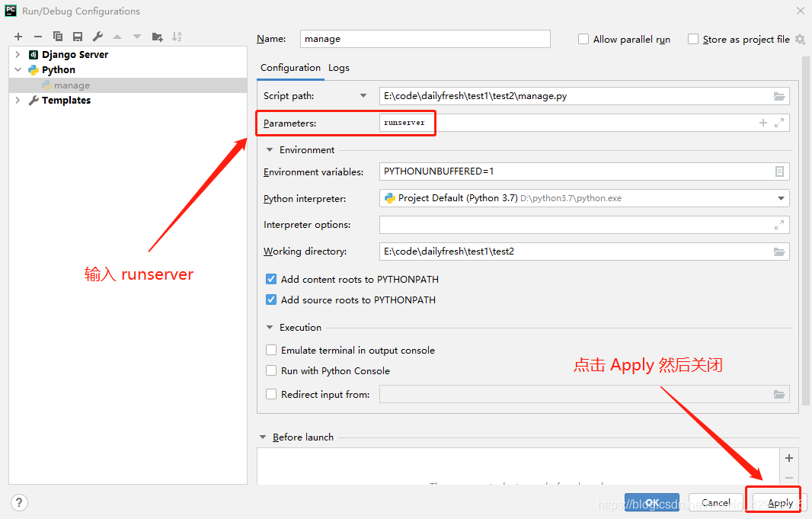The height and width of the screenshot is (519, 812).
Task: Save the current configuration
Action: pyautogui.click(x=77, y=36)
